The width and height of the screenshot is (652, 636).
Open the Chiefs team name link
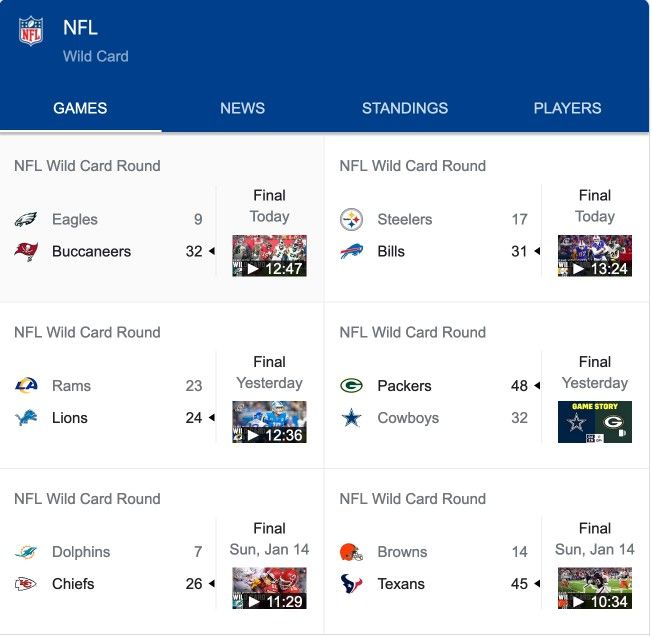click(x=73, y=584)
